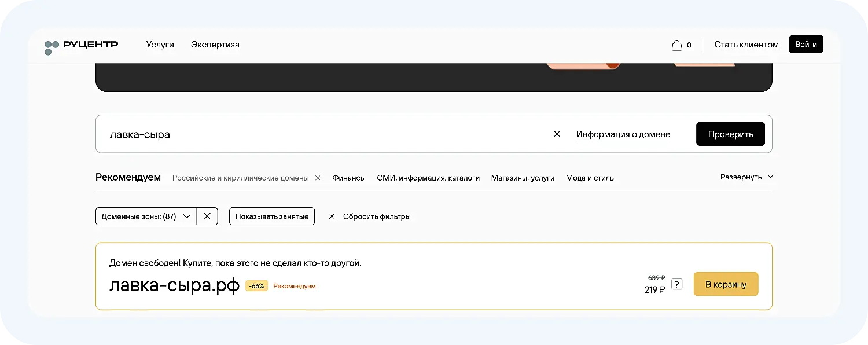Clear the domain search field with X
Viewport: 868px width, 345px height.
[x=557, y=134]
